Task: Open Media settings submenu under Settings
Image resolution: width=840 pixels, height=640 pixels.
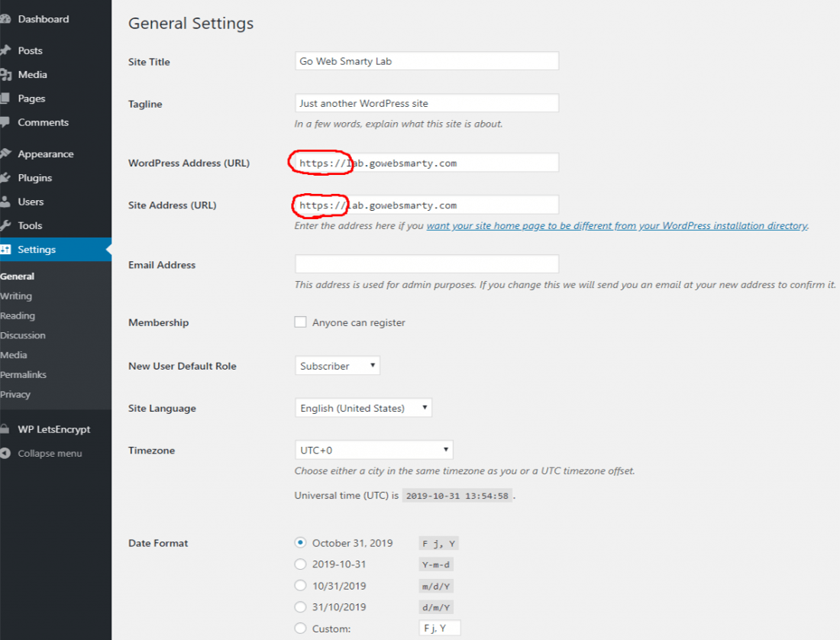Action: coord(14,355)
